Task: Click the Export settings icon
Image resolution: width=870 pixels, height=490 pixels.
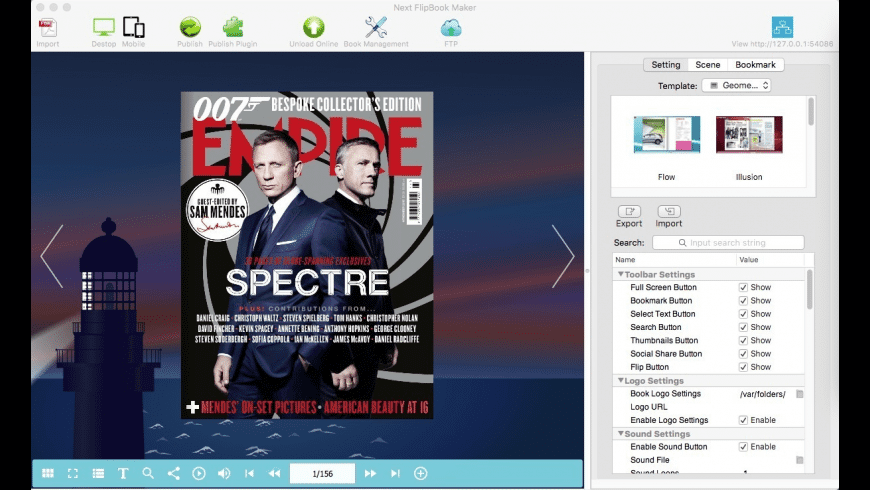Action: [629, 211]
